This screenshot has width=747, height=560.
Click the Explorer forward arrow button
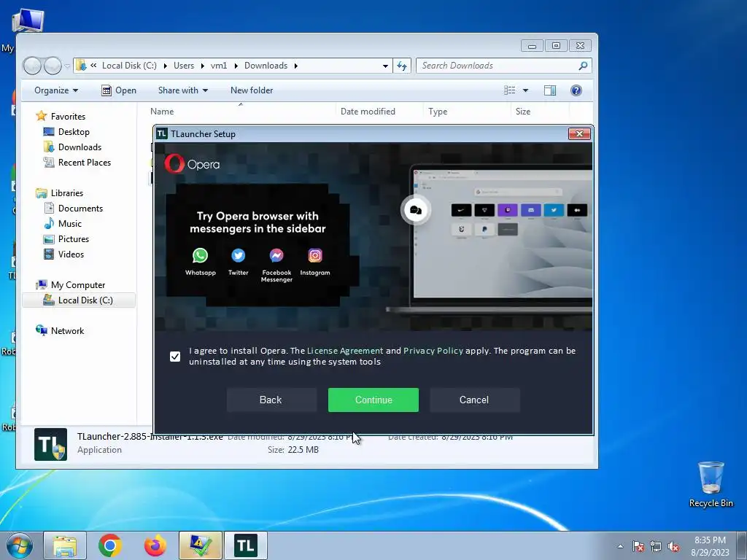click(x=53, y=66)
